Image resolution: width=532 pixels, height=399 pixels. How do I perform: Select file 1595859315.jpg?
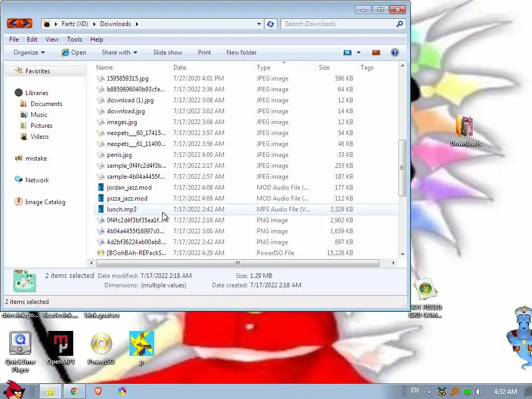128,78
